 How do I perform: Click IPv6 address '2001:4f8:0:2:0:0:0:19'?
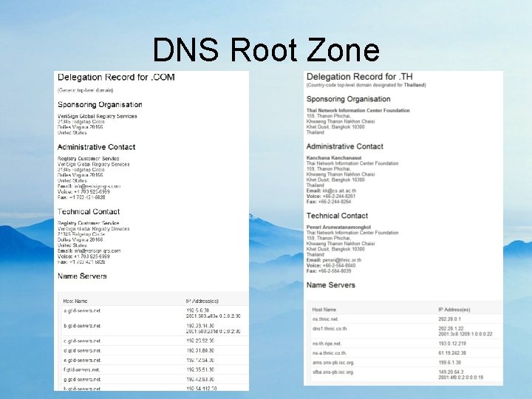[461, 378]
